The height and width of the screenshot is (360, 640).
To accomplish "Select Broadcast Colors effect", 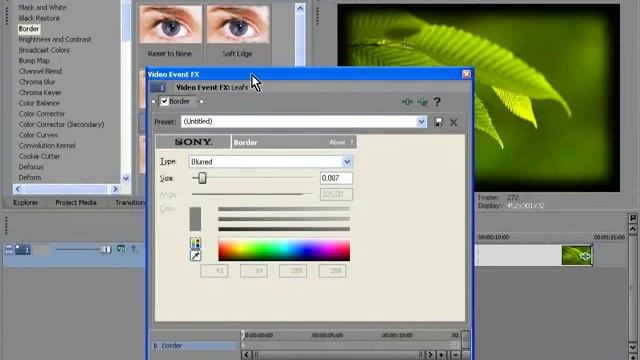I will [x=44, y=50].
